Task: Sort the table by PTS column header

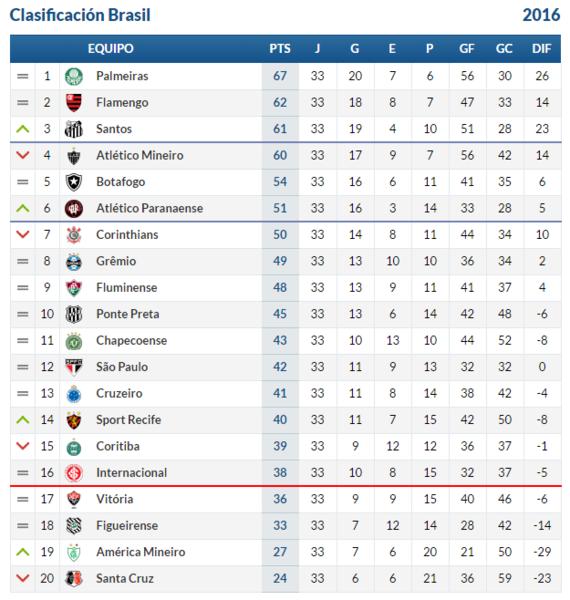Action: pos(280,49)
